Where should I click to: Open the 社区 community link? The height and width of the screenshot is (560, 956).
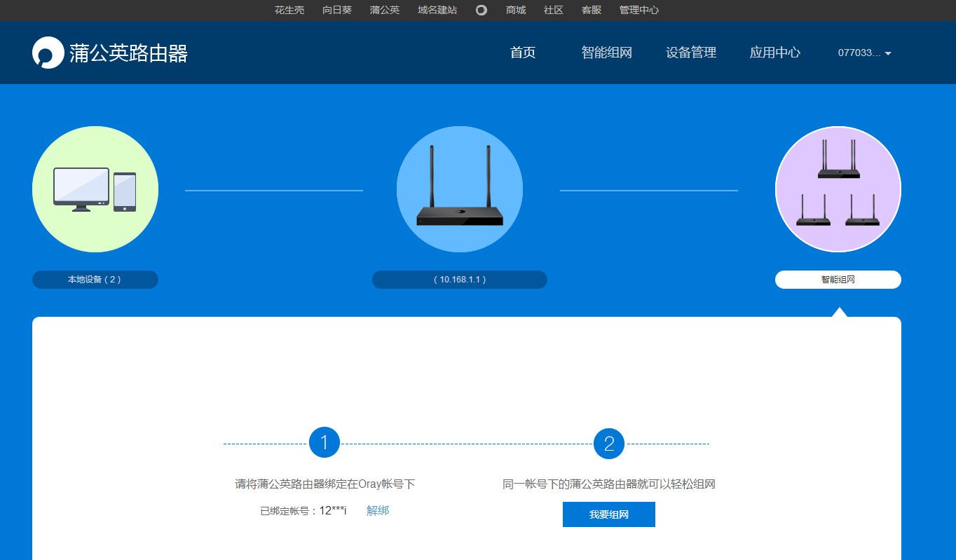pos(554,10)
